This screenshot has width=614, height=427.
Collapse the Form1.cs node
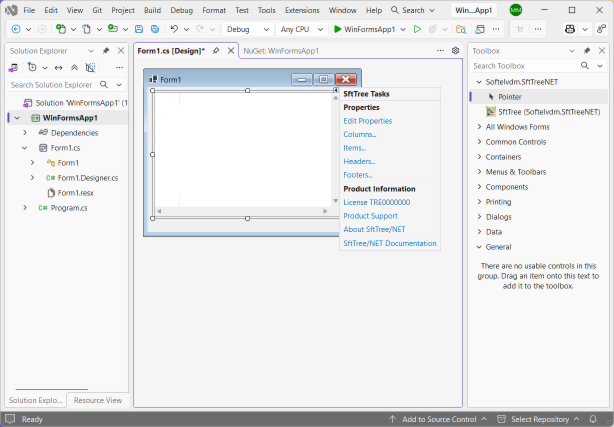tap(25, 148)
